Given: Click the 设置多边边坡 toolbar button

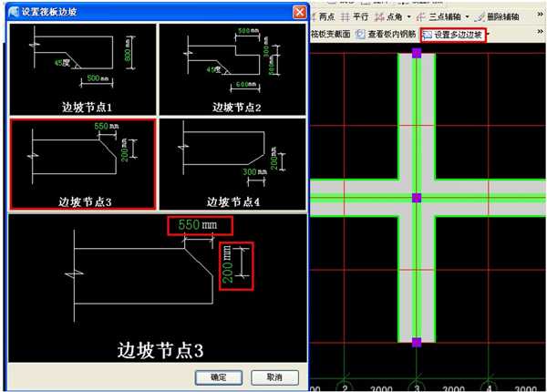Looking at the screenshot, I should [453, 35].
